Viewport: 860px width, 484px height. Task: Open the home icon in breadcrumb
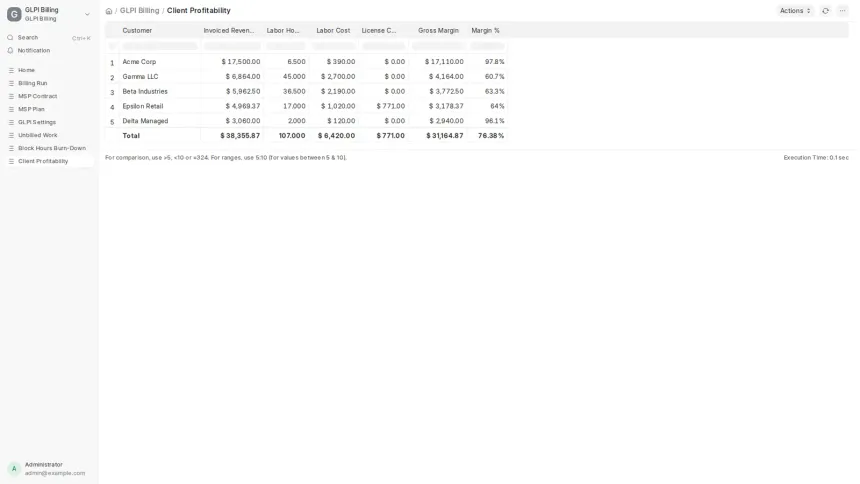(x=109, y=11)
